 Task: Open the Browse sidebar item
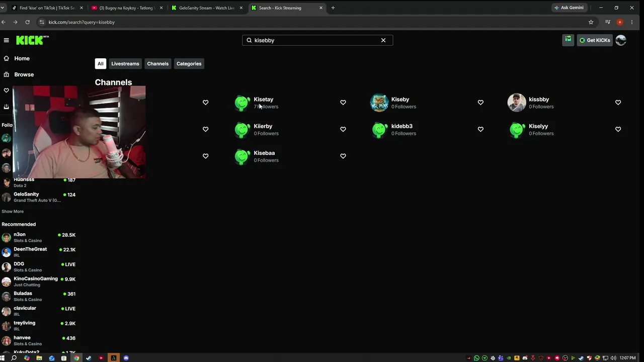[x=19, y=74]
